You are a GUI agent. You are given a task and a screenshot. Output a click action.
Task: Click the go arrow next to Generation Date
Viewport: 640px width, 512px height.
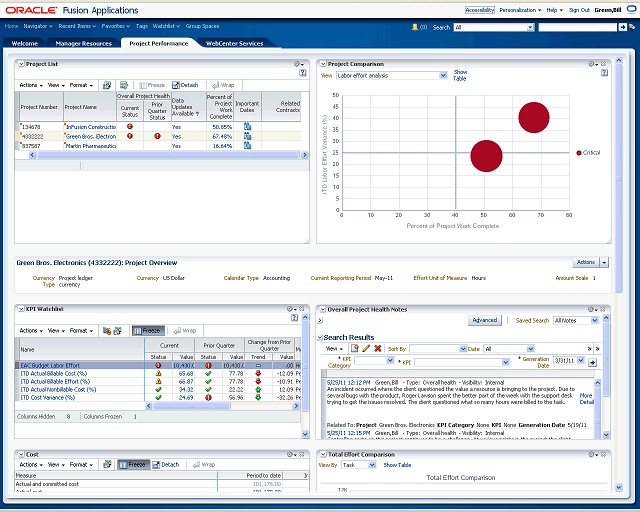click(593, 361)
